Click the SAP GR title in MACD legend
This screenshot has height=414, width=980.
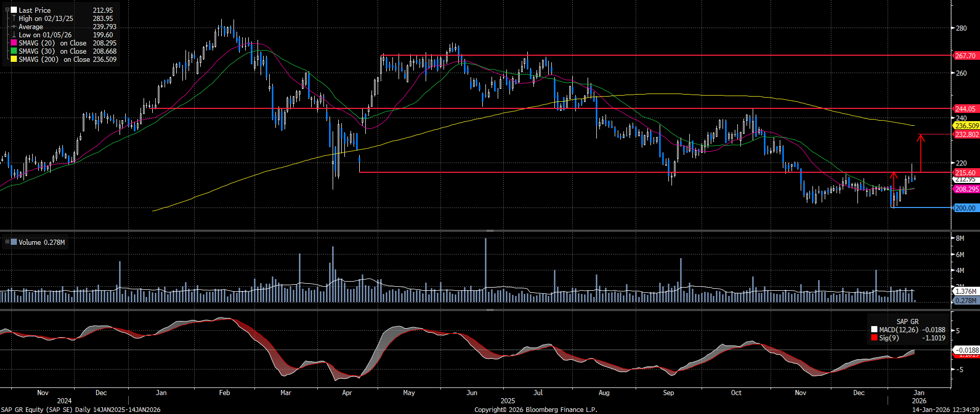(x=907, y=321)
